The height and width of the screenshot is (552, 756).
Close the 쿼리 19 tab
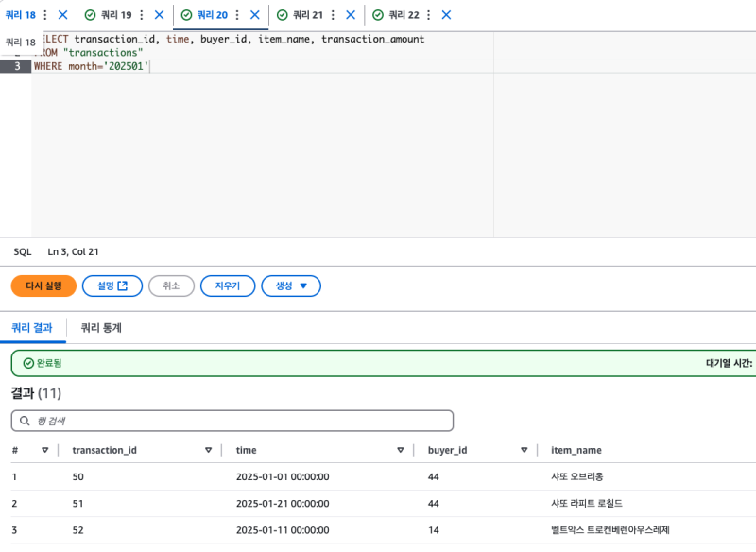159,15
